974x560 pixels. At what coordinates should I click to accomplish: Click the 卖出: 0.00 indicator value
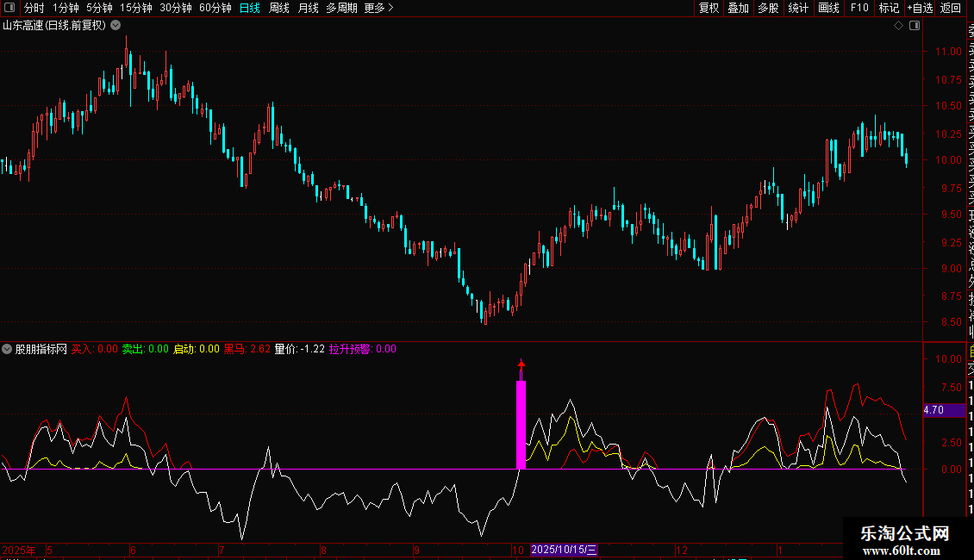coord(146,349)
